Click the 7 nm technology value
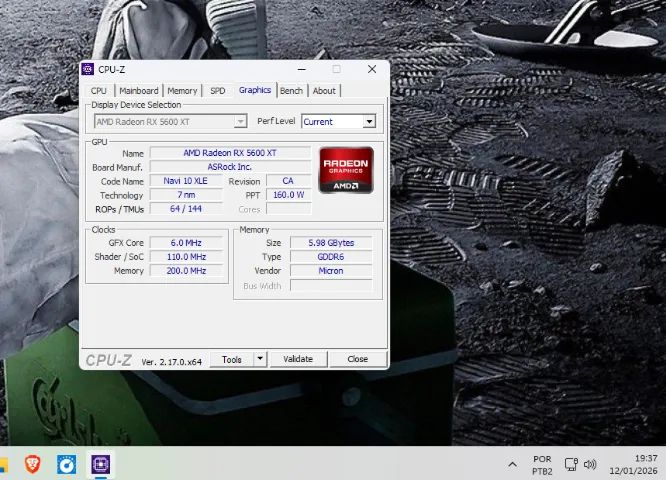 186,195
